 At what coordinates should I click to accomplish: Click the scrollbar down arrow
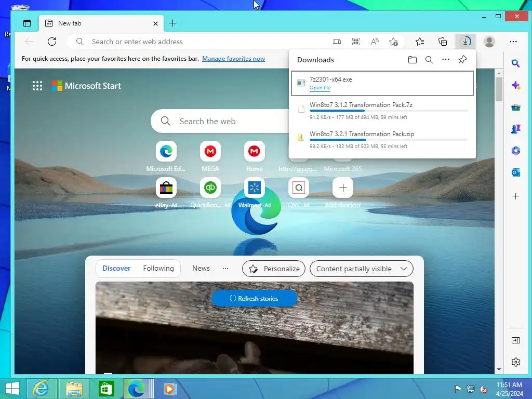[x=498, y=369]
